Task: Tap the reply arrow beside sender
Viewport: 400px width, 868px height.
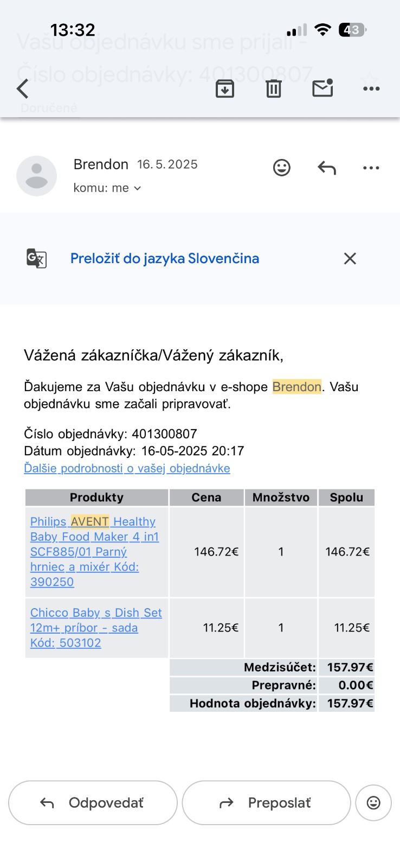Action: point(327,168)
